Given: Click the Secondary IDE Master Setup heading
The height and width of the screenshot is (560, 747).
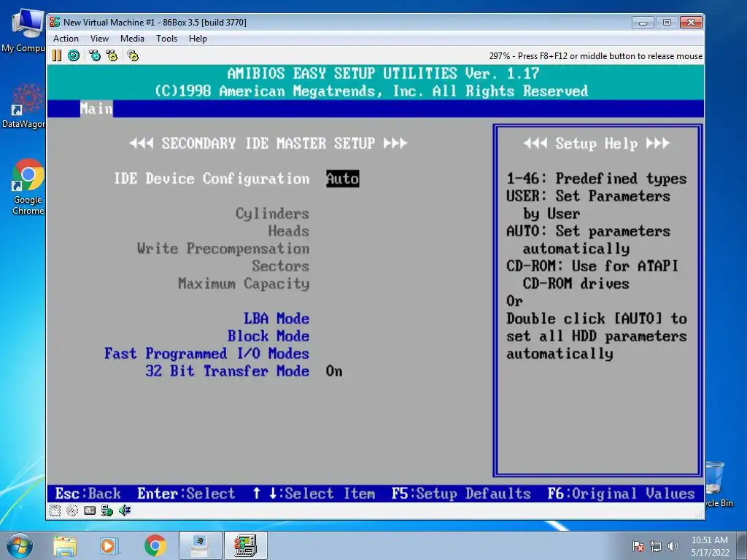Looking at the screenshot, I should pos(268,144).
